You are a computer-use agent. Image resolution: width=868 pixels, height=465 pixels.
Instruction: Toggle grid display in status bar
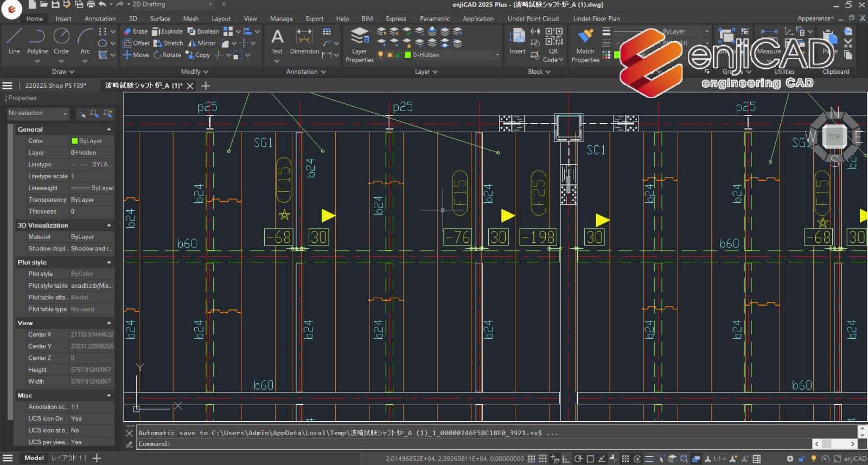pos(532,458)
